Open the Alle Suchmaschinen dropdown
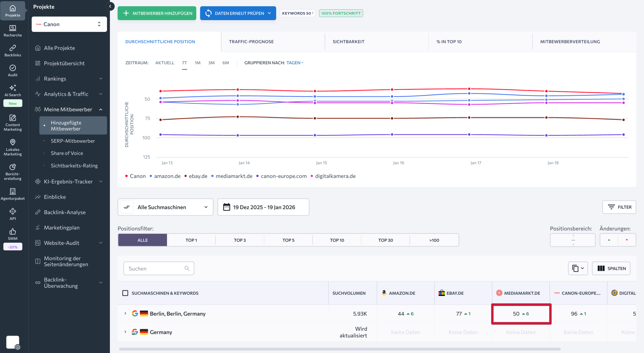The height and width of the screenshot is (353, 644). [165, 207]
